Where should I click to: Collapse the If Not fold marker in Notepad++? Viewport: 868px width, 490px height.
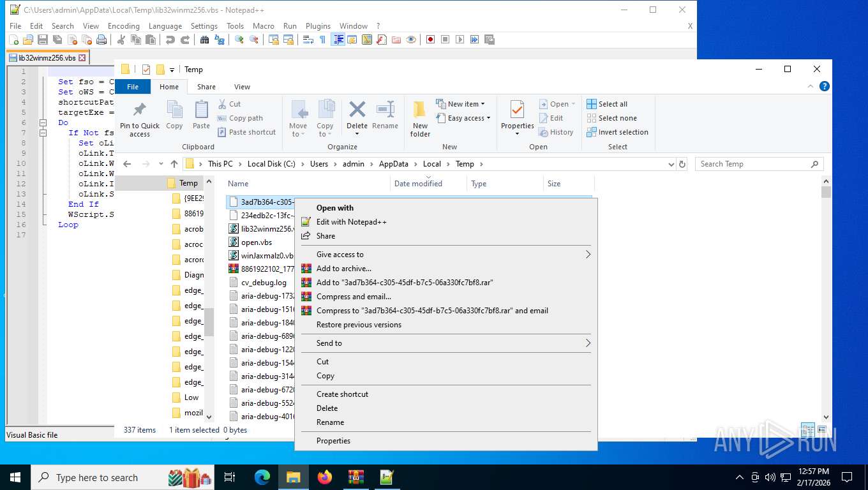pos(43,133)
